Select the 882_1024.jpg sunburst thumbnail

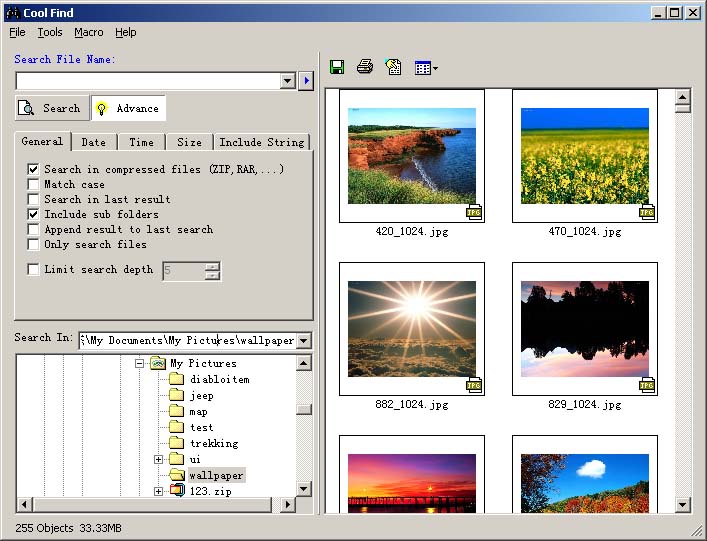coord(412,329)
